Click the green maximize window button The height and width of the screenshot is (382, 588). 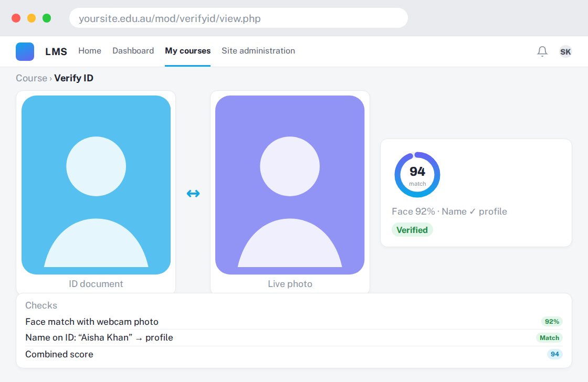click(x=47, y=18)
